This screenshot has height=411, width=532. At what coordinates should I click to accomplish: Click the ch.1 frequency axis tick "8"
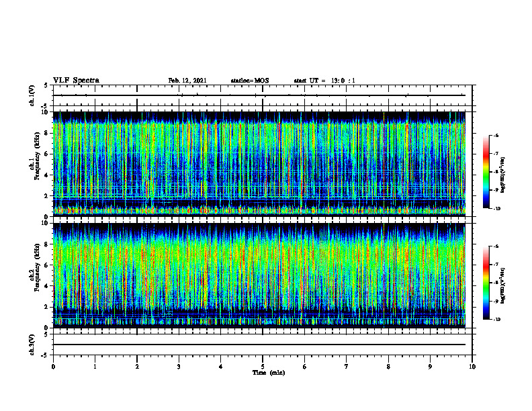(46, 133)
